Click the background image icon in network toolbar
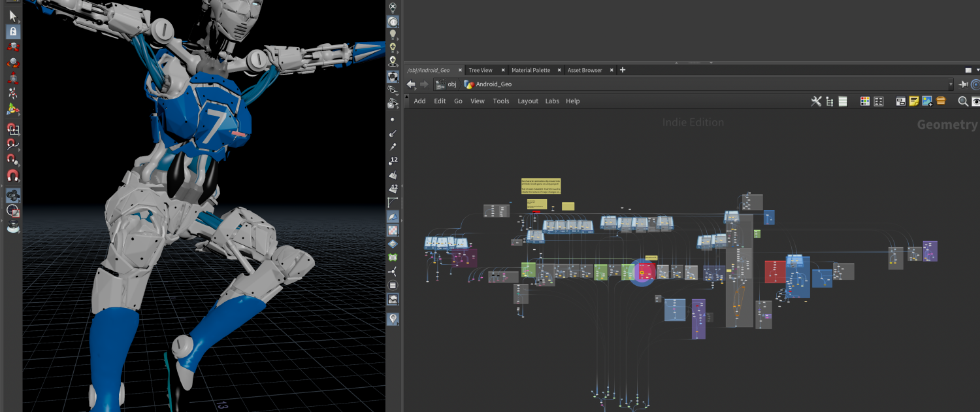Image resolution: width=980 pixels, height=412 pixels. pos(927,101)
